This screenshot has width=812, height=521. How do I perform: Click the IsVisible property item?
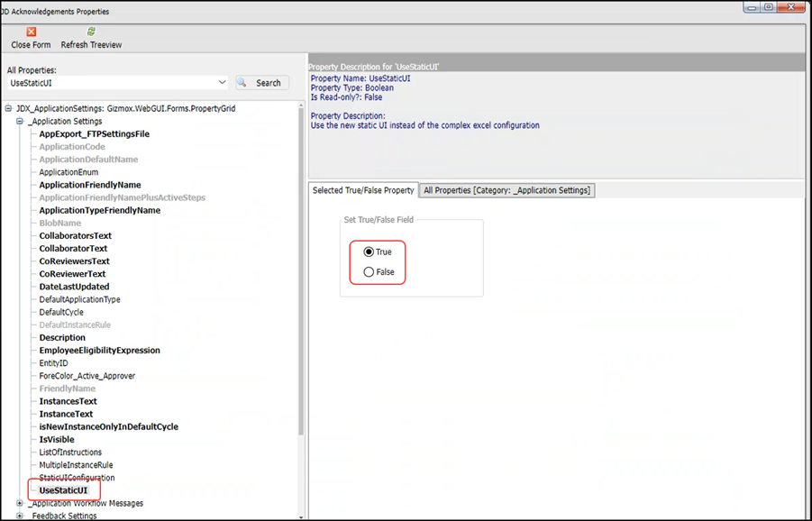pos(57,440)
